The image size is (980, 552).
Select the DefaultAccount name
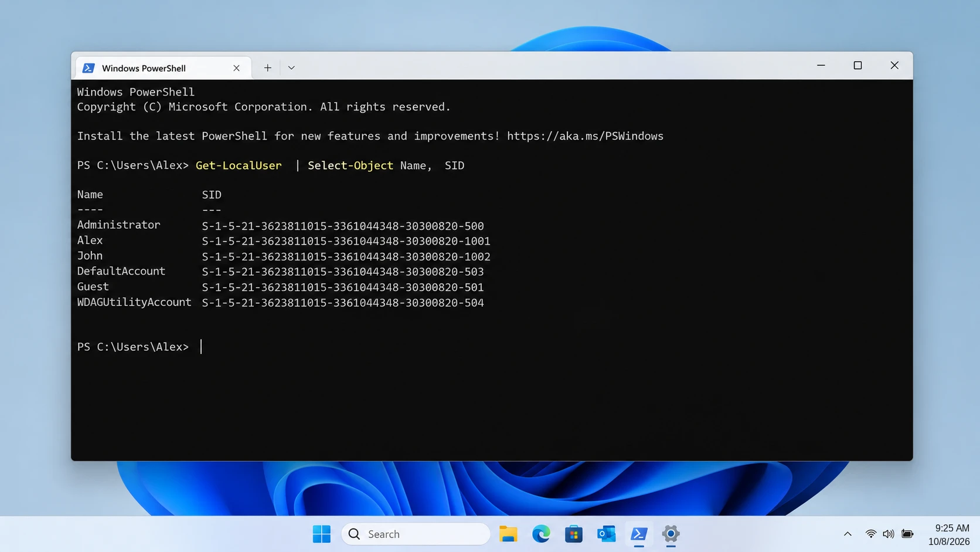[121, 271]
